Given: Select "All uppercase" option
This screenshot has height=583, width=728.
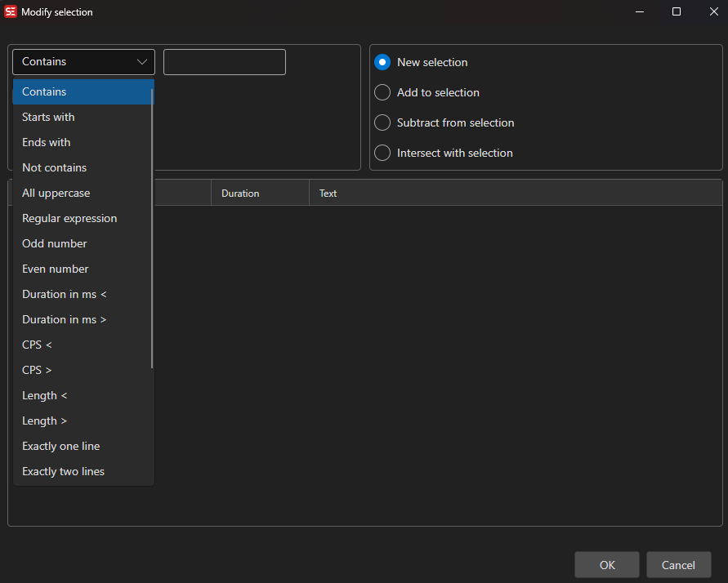Looking at the screenshot, I should pyautogui.click(x=56, y=193).
